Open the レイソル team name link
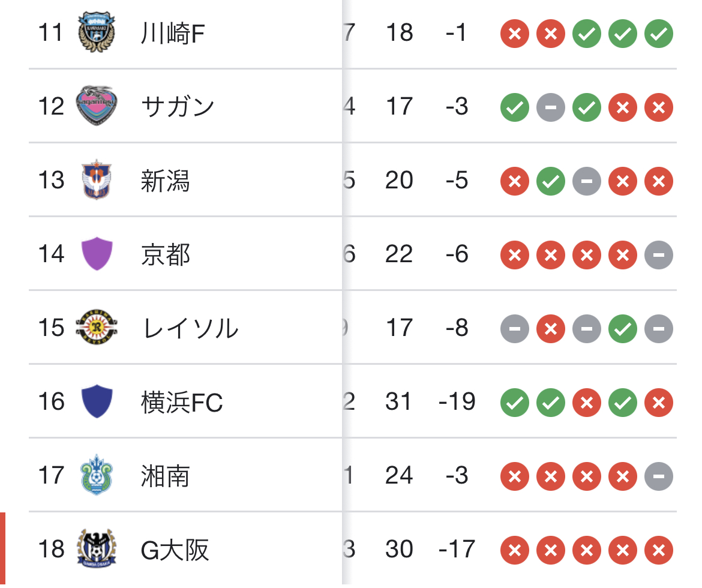Viewport: 702px width, 588px height. (190, 328)
